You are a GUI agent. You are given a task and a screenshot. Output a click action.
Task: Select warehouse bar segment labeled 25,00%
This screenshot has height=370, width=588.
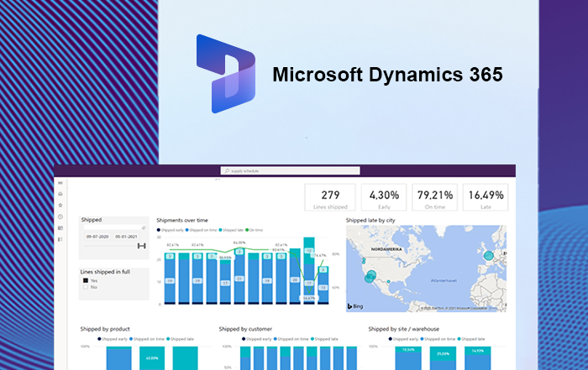[443, 354]
